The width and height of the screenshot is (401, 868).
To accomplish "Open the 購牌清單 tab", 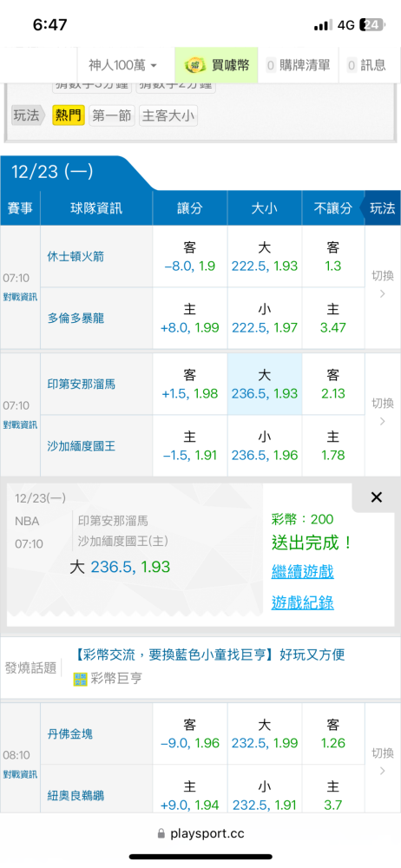I will [x=298, y=65].
